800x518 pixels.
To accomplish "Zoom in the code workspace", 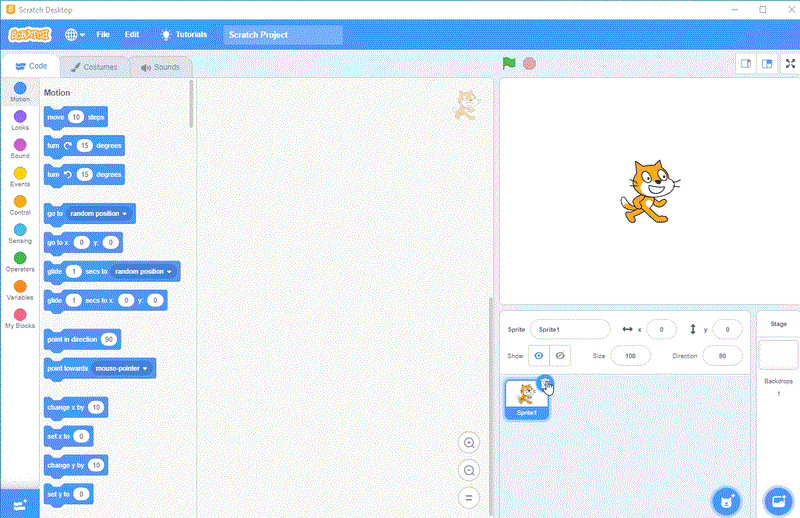I will pos(469,443).
